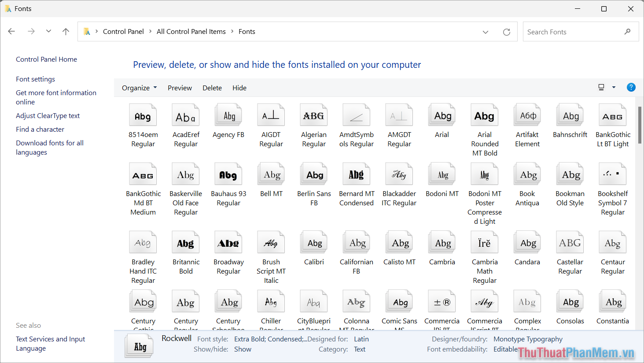This screenshot has width=644, height=363.
Task: Click the Algerian Regular font icon
Action: point(313,114)
